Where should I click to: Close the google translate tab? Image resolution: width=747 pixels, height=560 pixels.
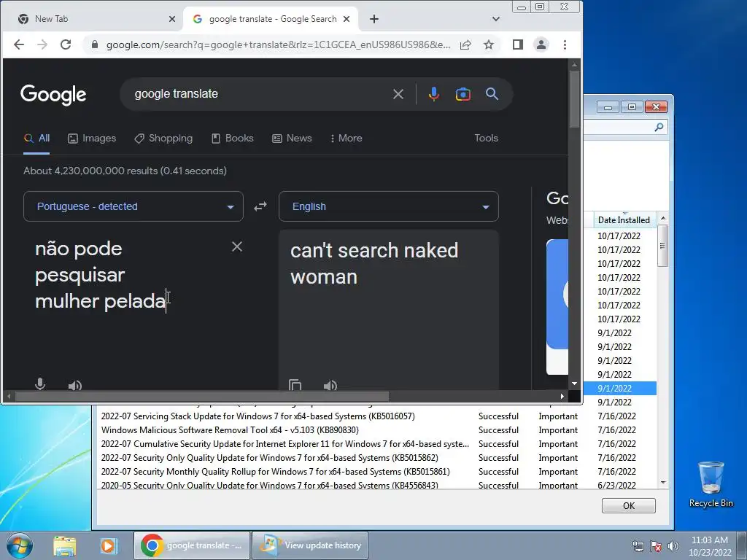point(347,19)
